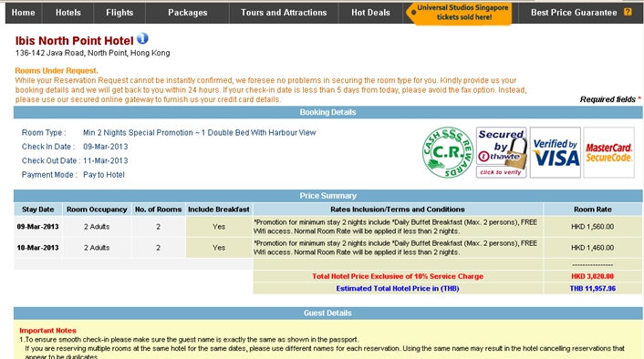Click the question mark help icon

(x=628, y=12)
